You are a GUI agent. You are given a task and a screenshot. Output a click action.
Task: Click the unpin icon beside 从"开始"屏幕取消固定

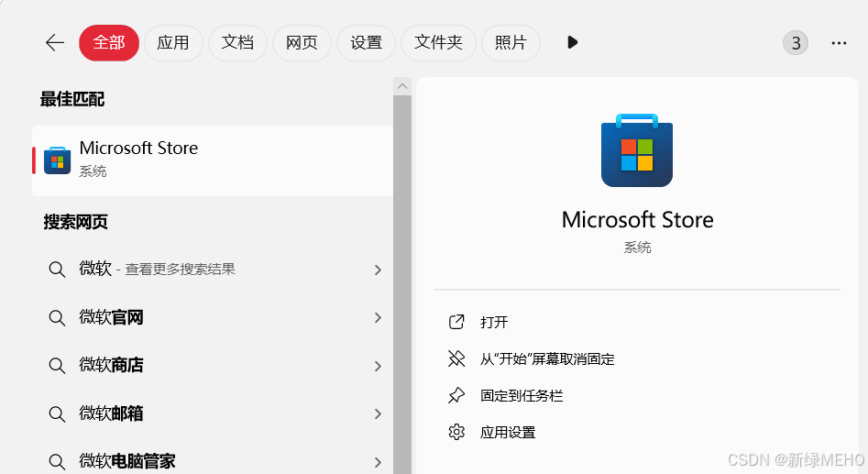pyautogui.click(x=456, y=358)
